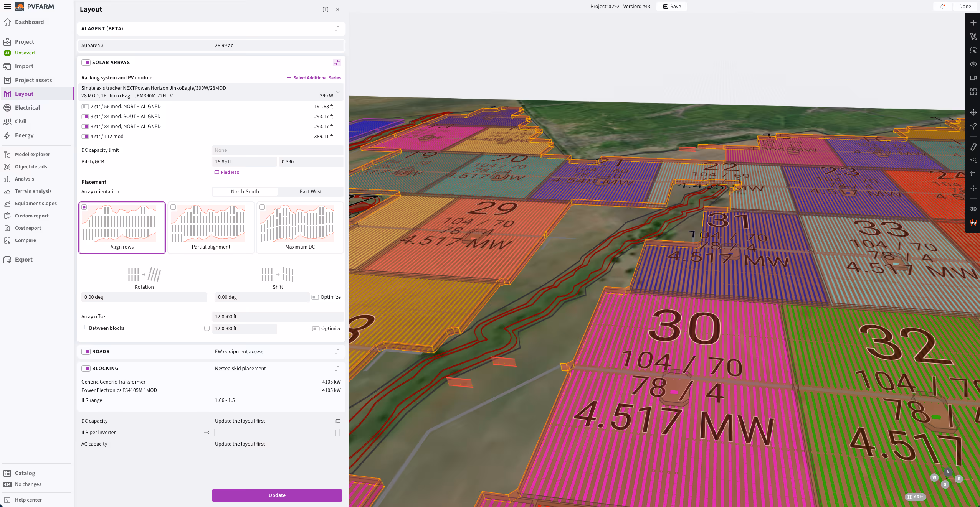
Task: Select the move (four-arrow) tool
Action: coord(973,113)
